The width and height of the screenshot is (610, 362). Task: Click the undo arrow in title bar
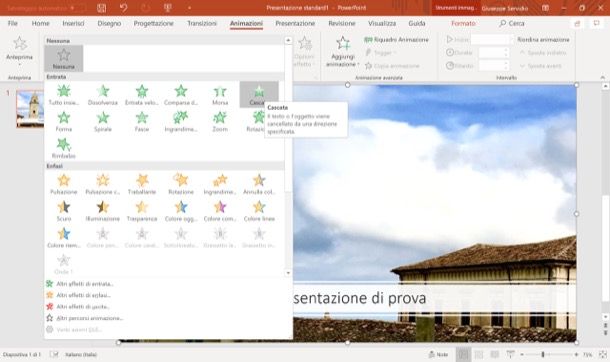coord(123,8)
